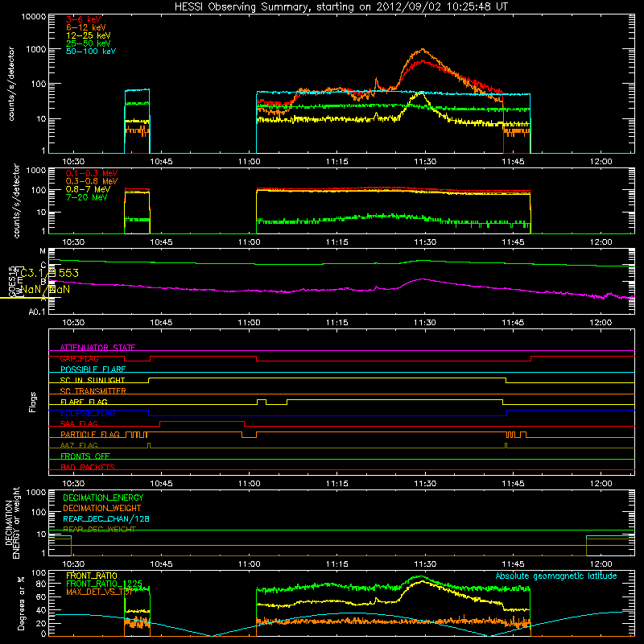Select the DECIMATION_ENERGY legend label

tap(103, 497)
